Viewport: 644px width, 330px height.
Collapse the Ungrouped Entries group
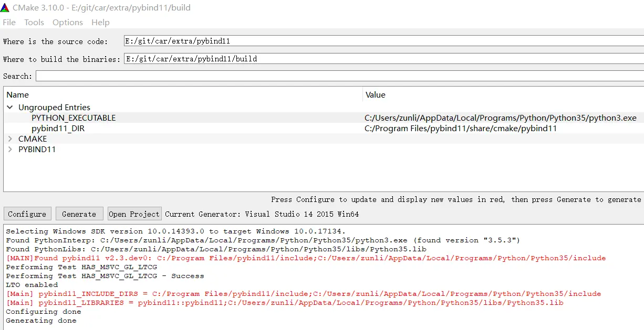pyautogui.click(x=11, y=107)
